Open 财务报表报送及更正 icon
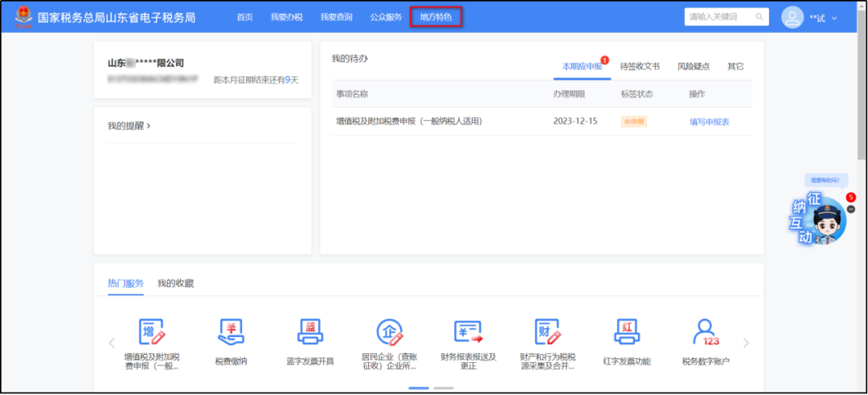The image size is (868, 395). [x=469, y=332]
